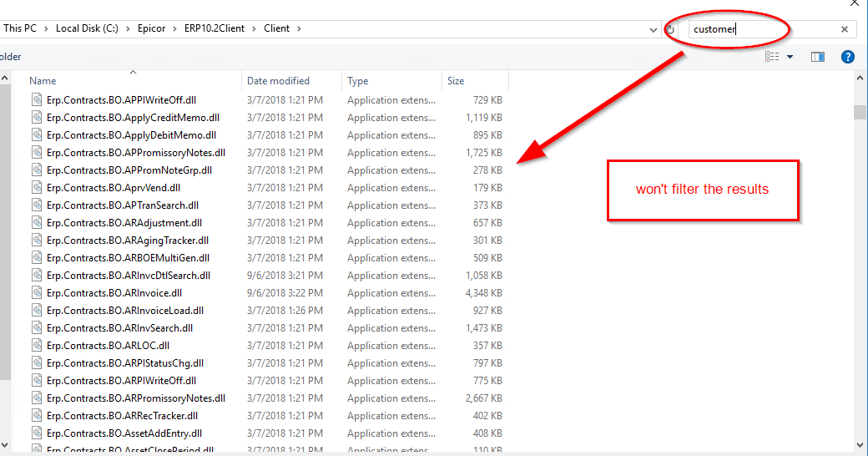The height and width of the screenshot is (456, 868).
Task: Select file name Erp.Contracts.BO.ARInvoice.dll
Action: [114, 293]
